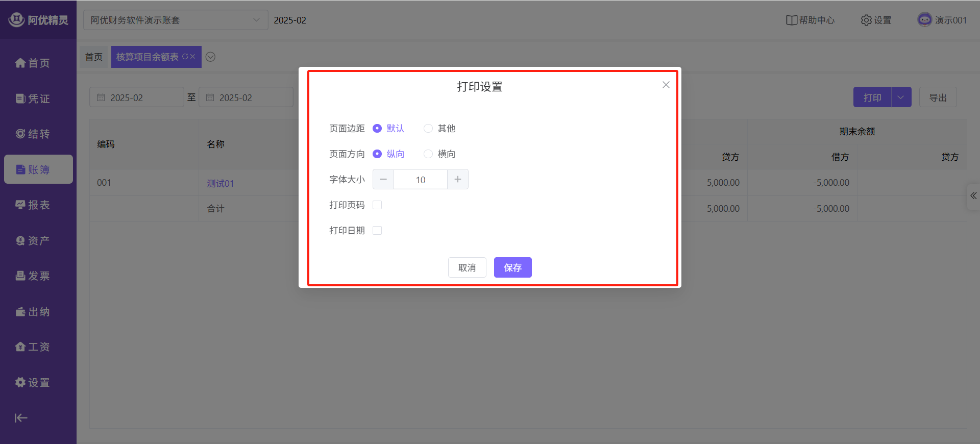Image resolution: width=980 pixels, height=444 pixels.
Task: Click the settings gear icon in header
Action: pos(866,20)
